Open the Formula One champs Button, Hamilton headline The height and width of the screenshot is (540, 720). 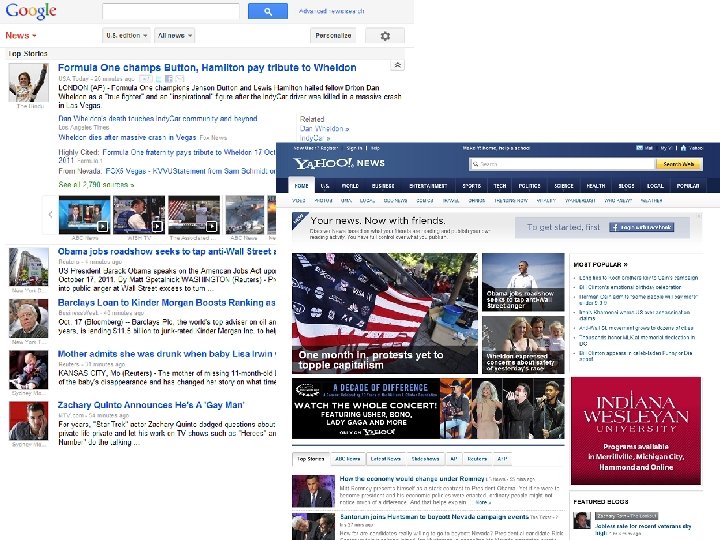tap(207, 68)
